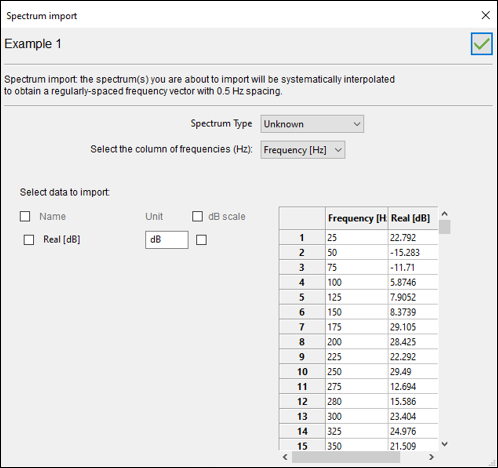The height and width of the screenshot is (468, 498).
Task: Select row header 14 in the table
Action: pos(302,431)
